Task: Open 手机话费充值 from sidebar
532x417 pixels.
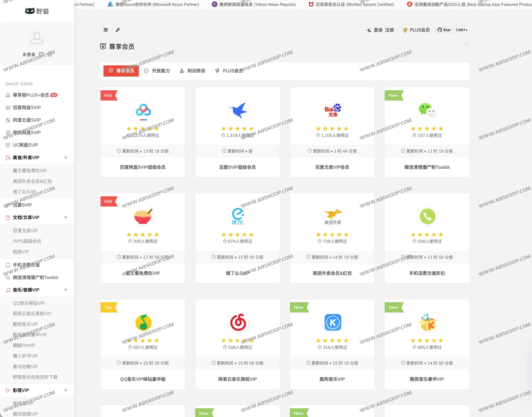Action: pos(26,265)
